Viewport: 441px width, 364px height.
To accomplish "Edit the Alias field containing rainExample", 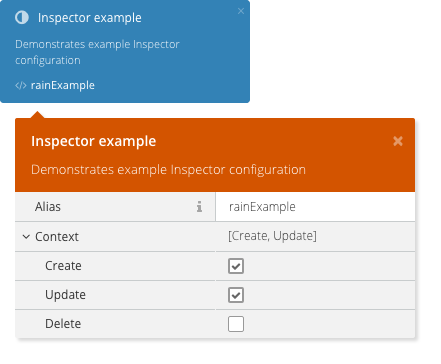I will [x=315, y=207].
